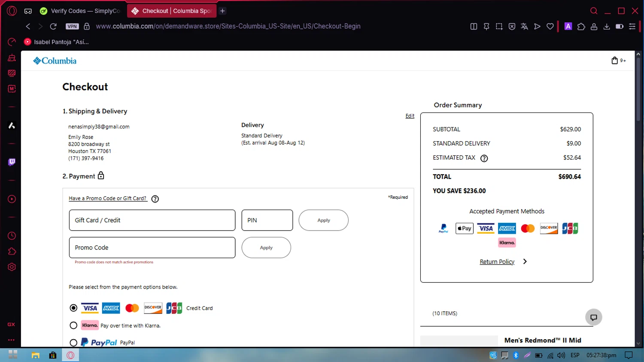The width and height of the screenshot is (644, 362).
Task: Open the Isabel Pantoja bookmark
Action: tap(57, 42)
